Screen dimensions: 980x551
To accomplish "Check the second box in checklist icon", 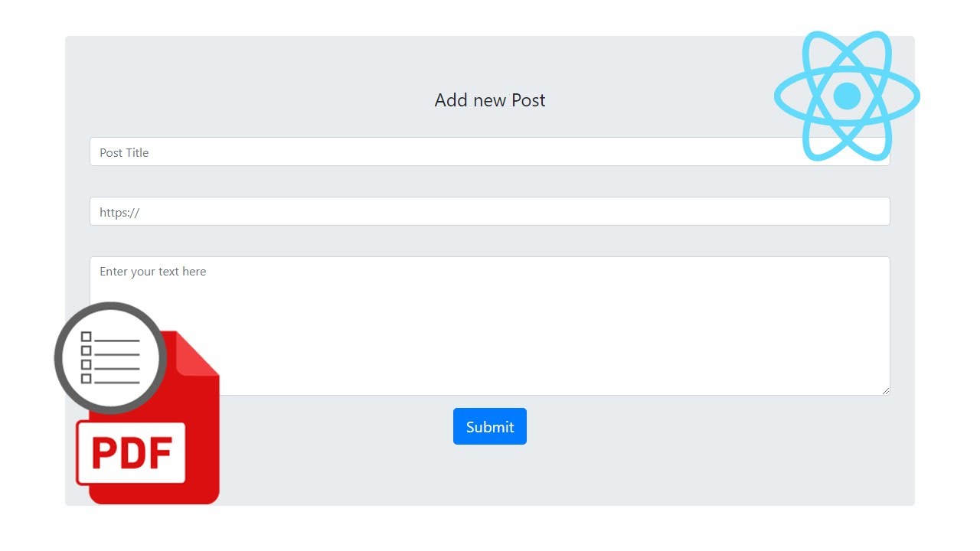I will [87, 350].
